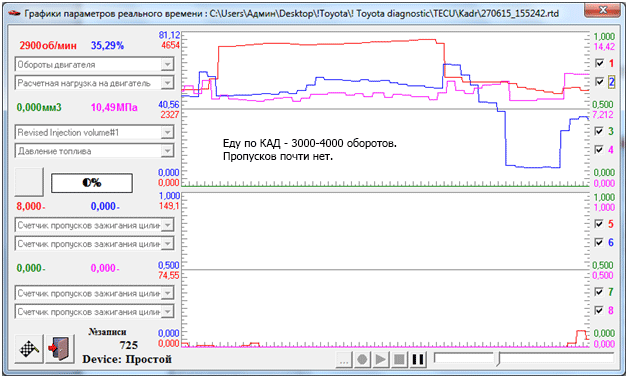Uncheck graph channel 5 checkbox

click(599, 224)
